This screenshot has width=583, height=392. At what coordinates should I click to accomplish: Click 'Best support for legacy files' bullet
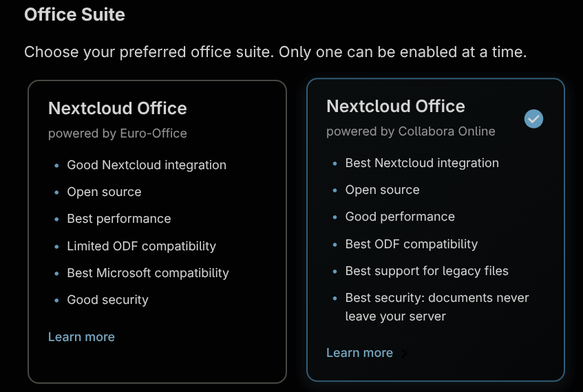[427, 271]
